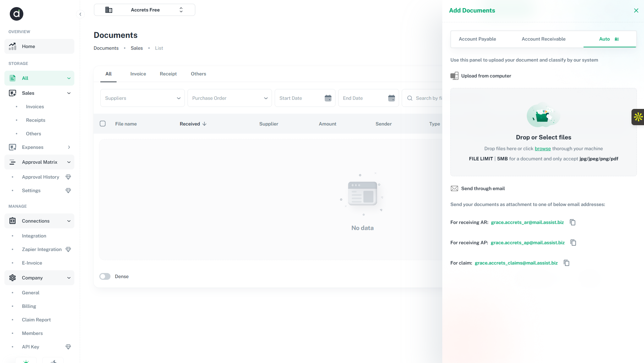Open Invoices in the sidebar
This screenshot has height=363, width=644.
pos(35,107)
